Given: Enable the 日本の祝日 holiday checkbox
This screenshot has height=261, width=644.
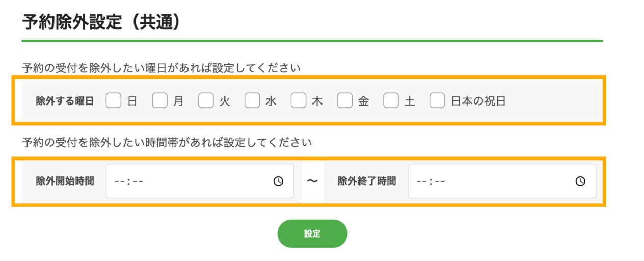Looking at the screenshot, I should tap(437, 101).
